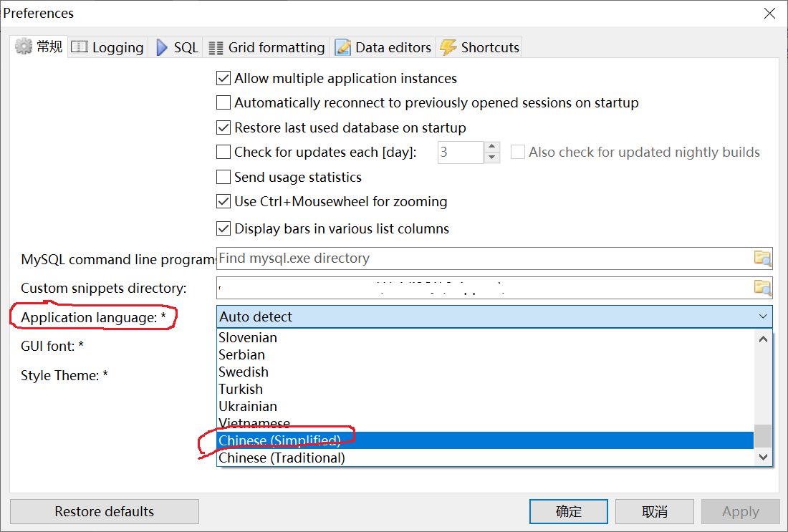The height and width of the screenshot is (532, 788).
Task: Switch to the SQL tab
Action: pos(176,47)
